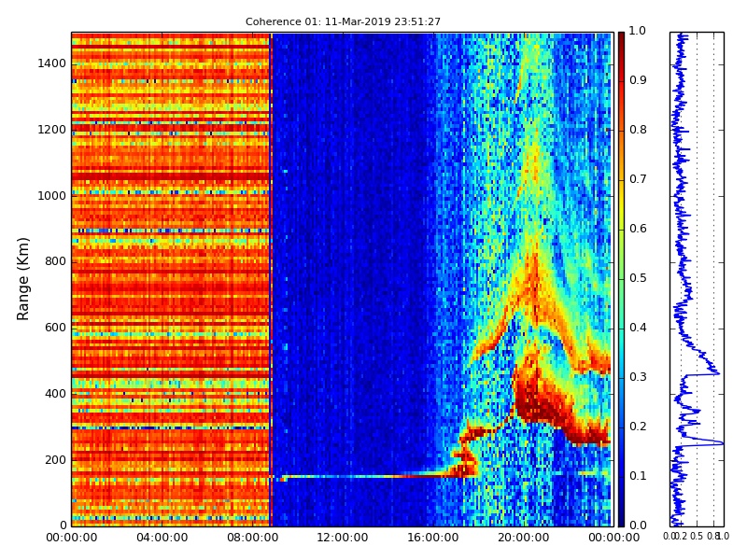
Task: Click the 200 range tick label
Action: [55, 460]
